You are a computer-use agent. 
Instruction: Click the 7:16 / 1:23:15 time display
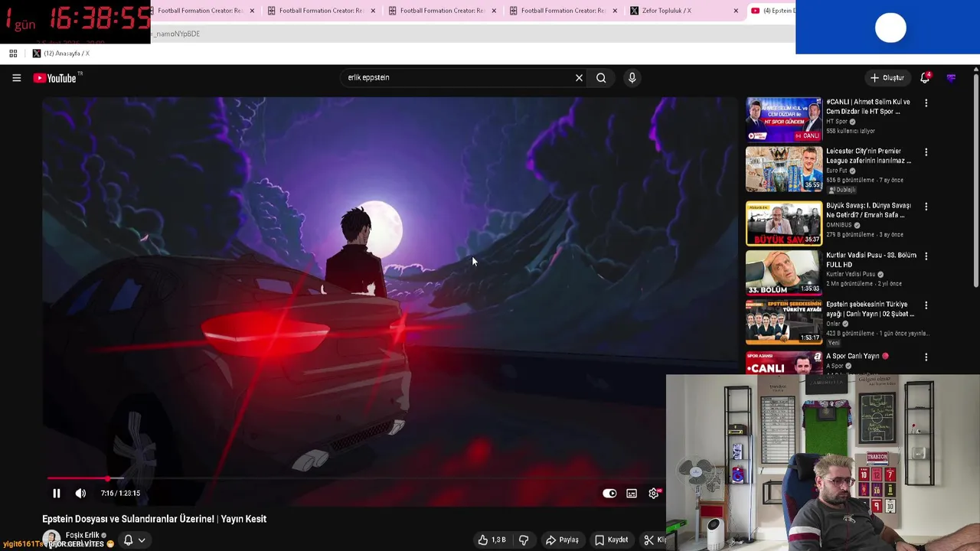click(x=120, y=494)
